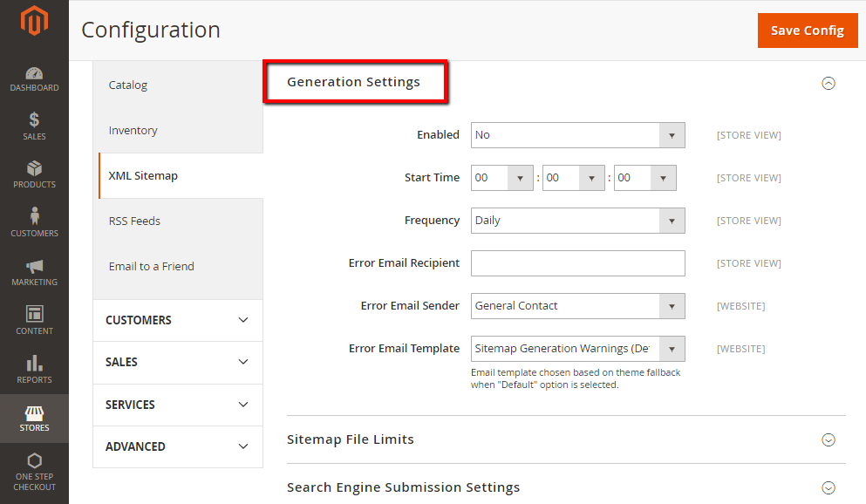
Task: Open the Error Email Template dropdown
Action: coord(577,349)
